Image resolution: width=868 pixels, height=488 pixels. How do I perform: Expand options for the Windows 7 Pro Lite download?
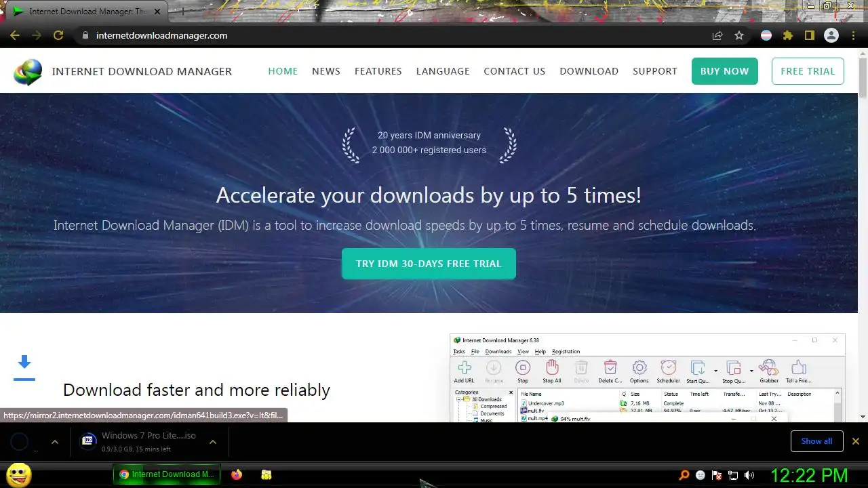pos(212,442)
